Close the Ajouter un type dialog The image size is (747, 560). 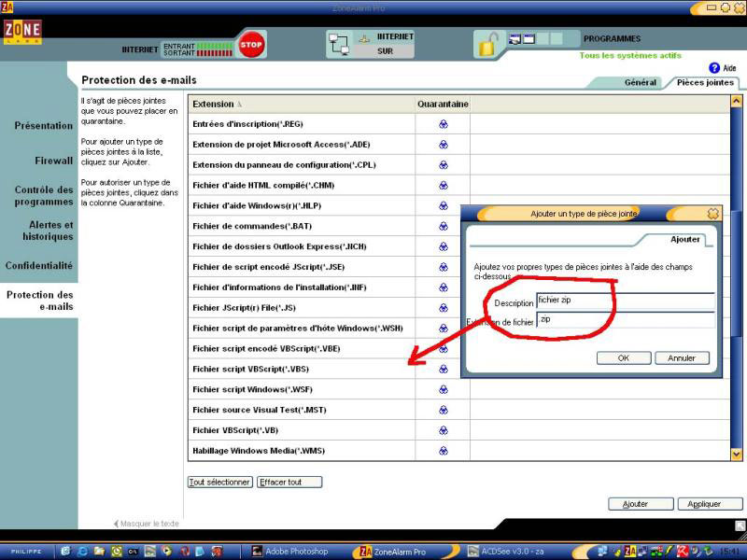[713, 214]
